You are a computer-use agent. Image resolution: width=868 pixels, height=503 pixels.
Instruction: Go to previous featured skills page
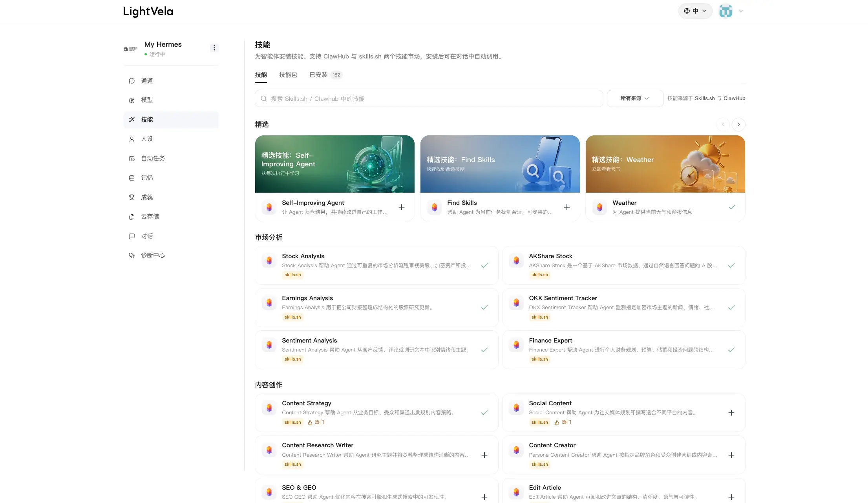coord(723,124)
